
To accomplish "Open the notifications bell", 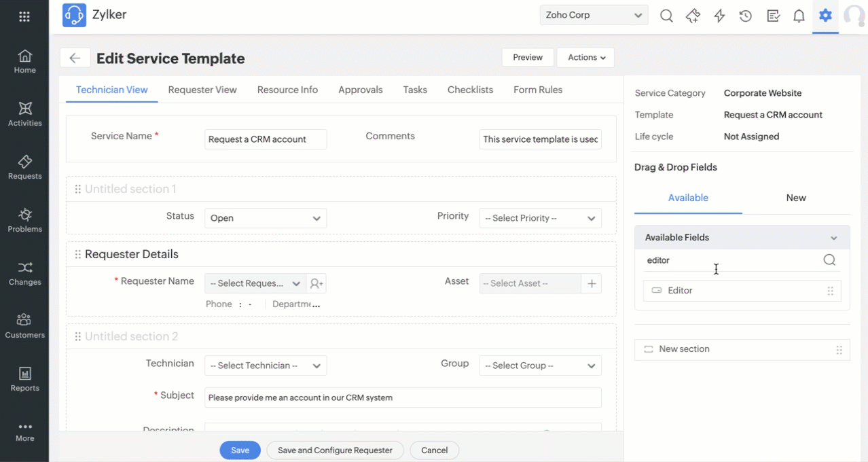I will (x=799, y=16).
